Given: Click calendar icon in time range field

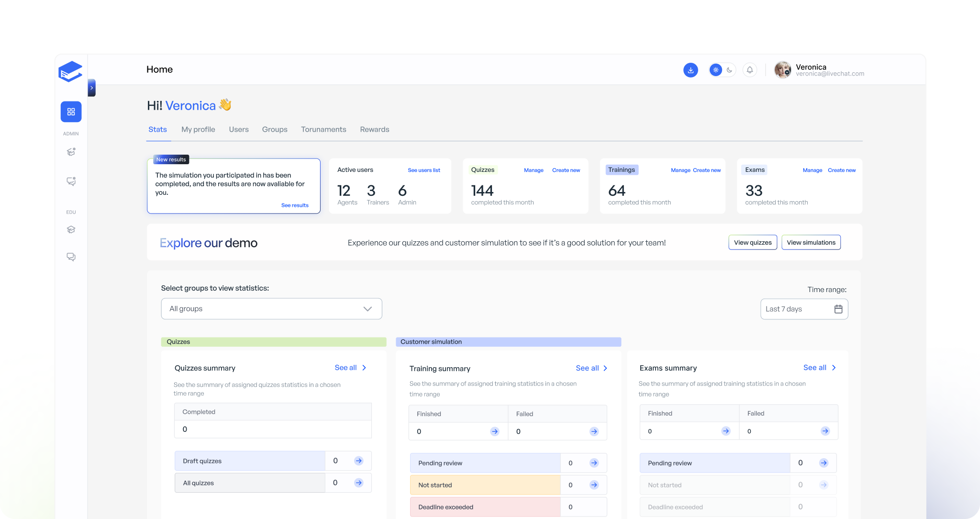Looking at the screenshot, I should (838, 309).
